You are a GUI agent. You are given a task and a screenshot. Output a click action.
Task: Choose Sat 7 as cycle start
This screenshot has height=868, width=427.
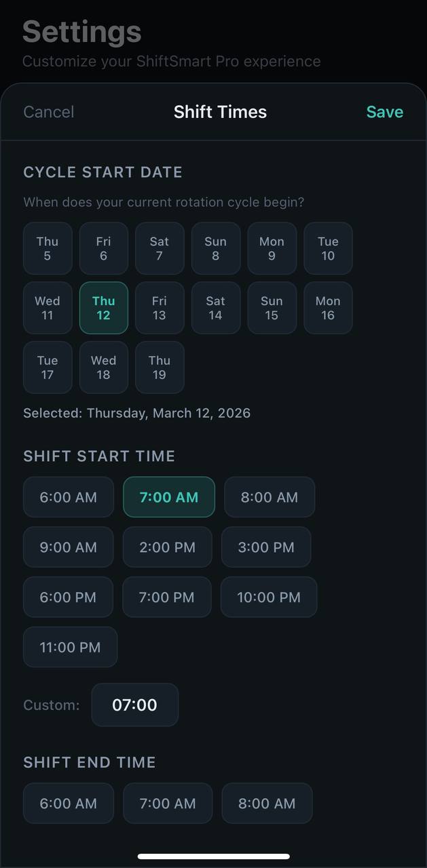click(x=160, y=248)
